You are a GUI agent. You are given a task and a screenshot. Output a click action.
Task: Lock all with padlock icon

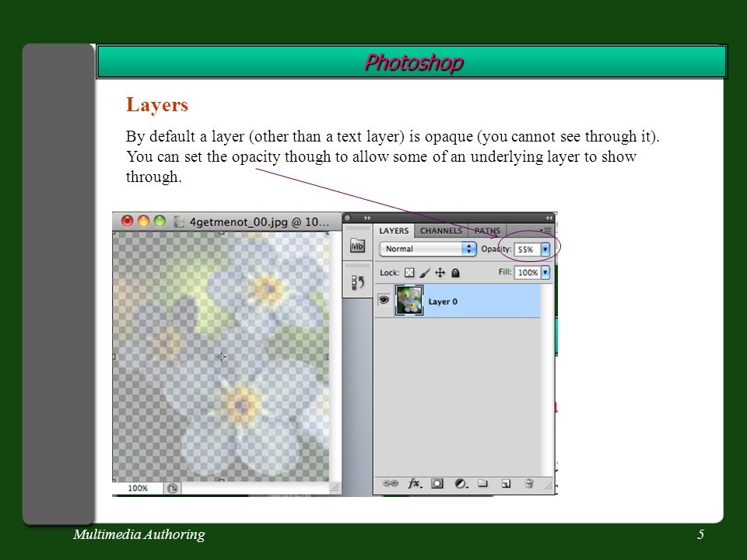(455, 272)
